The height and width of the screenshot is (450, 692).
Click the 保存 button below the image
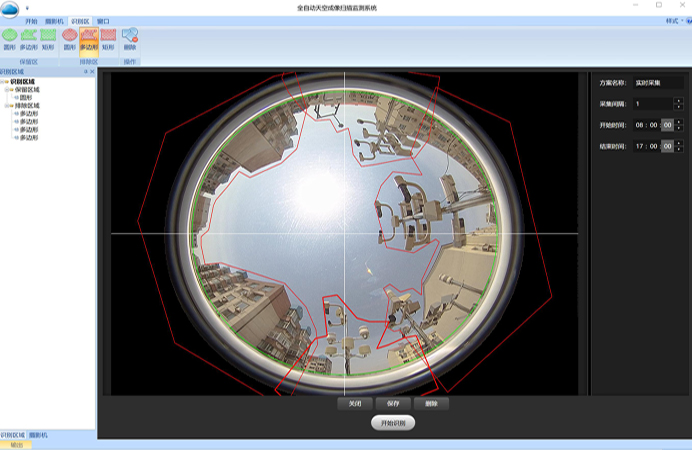393,404
